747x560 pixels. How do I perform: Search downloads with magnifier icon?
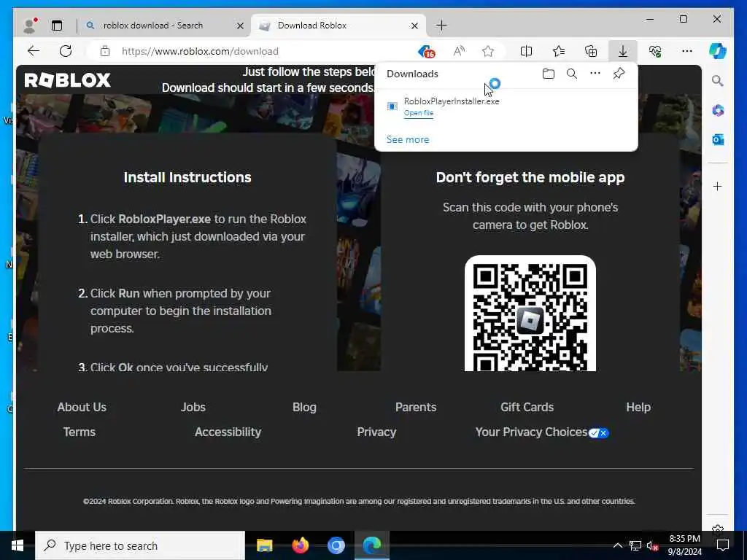pyautogui.click(x=572, y=74)
